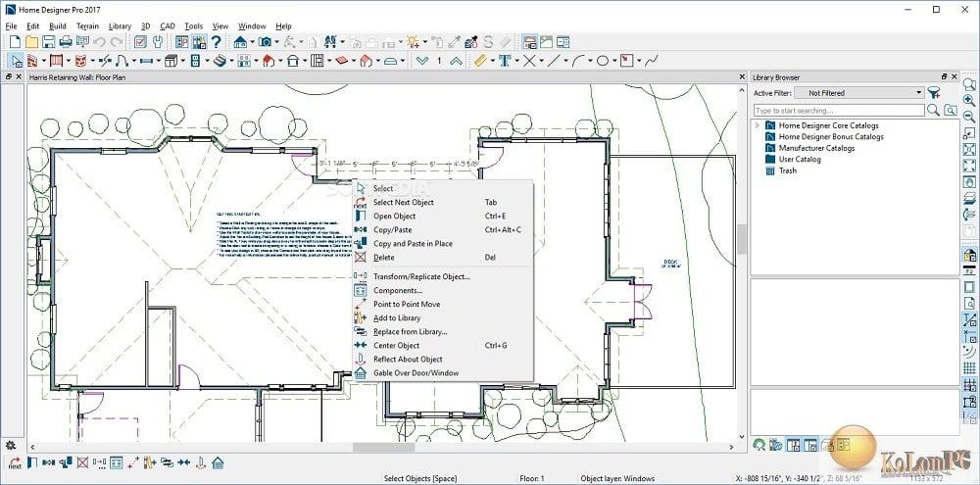Select the Tape Measure ruler icon

[x=480, y=61]
